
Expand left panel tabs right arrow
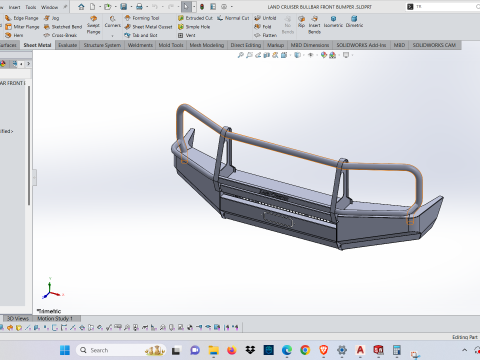click(29, 63)
